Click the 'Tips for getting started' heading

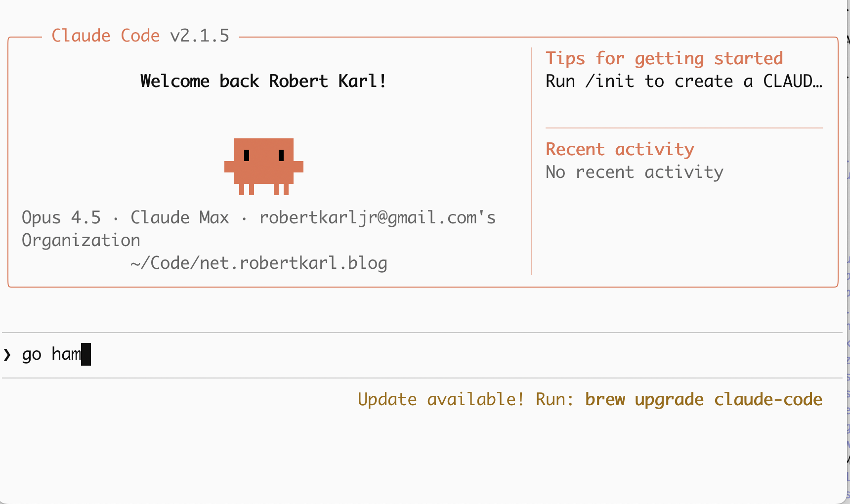pyautogui.click(x=664, y=58)
